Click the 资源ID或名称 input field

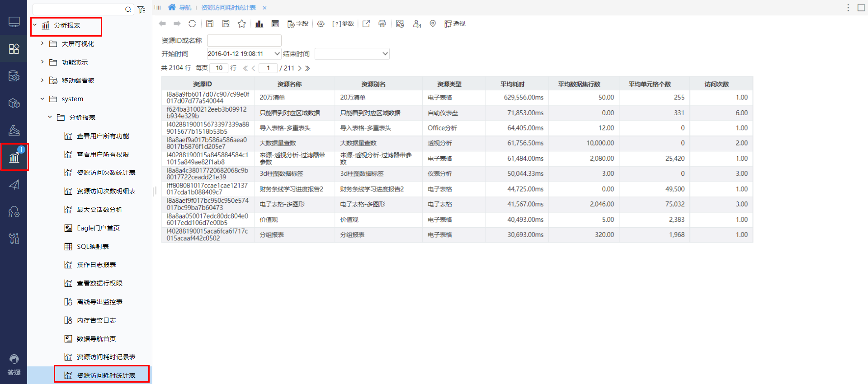(244, 41)
